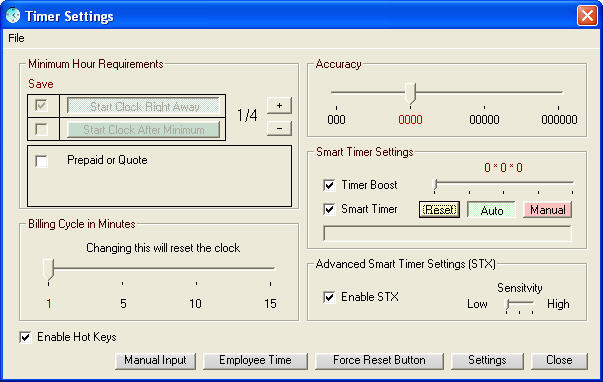
Task: Select Manual smart timer mode
Action: pos(548,210)
